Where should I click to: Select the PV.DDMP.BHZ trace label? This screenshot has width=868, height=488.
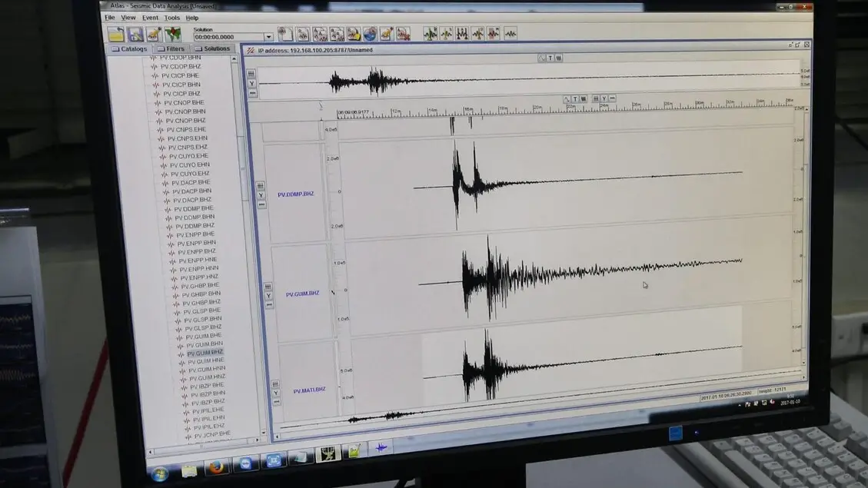pyautogui.click(x=295, y=194)
